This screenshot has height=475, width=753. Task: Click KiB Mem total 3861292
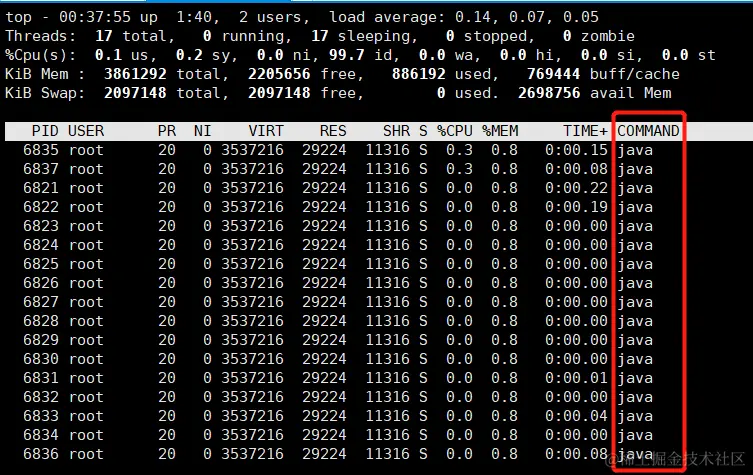pos(135,74)
